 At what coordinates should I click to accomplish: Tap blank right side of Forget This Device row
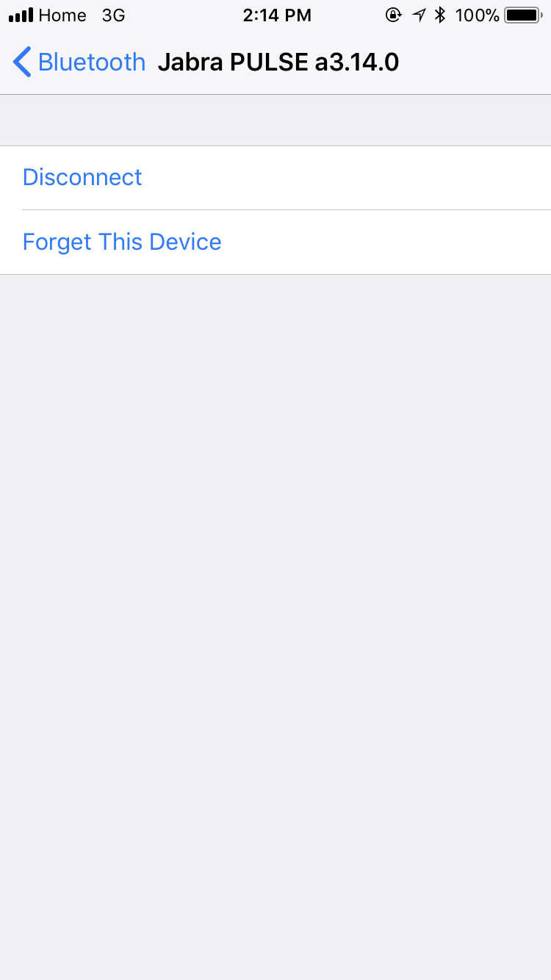click(386, 242)
